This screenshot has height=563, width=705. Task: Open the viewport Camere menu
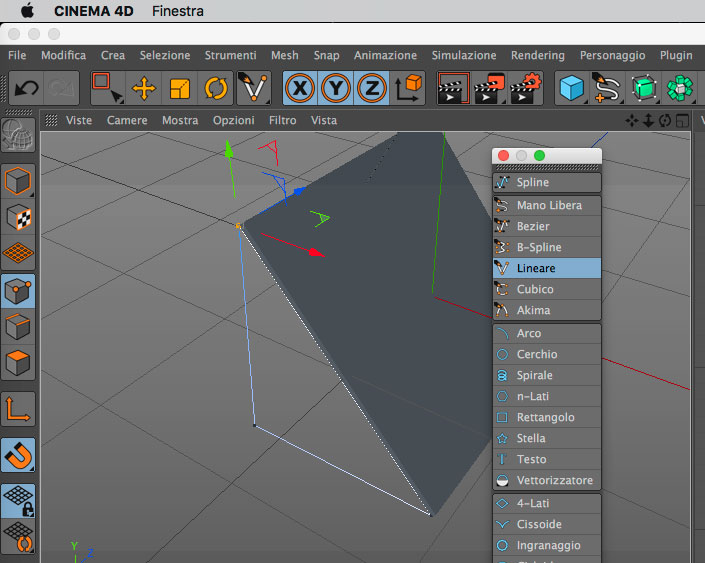coord(127,121)
